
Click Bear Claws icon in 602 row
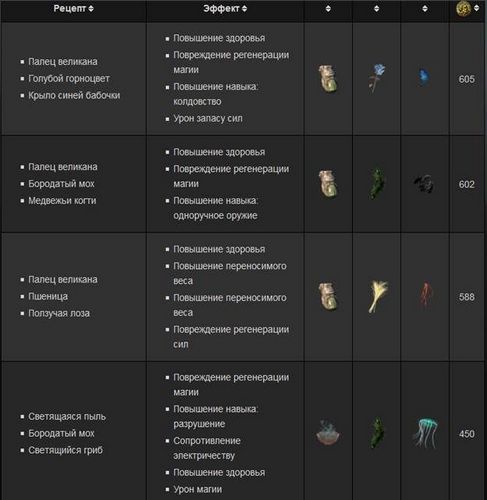click(424, 184)
